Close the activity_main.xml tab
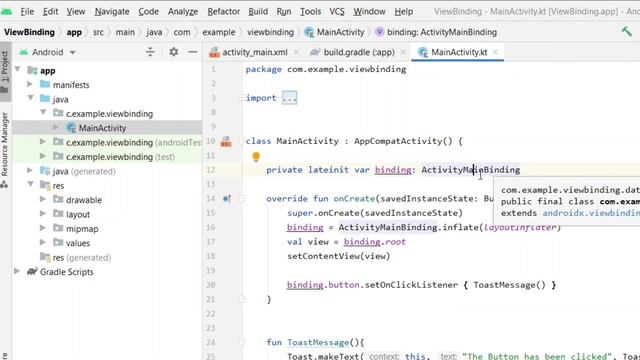 pos(296,52)
